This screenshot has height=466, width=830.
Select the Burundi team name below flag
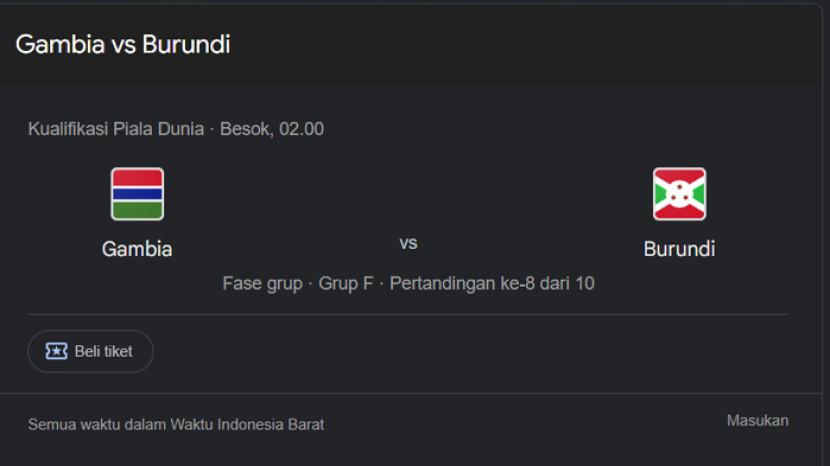click(x=679, y=249)
